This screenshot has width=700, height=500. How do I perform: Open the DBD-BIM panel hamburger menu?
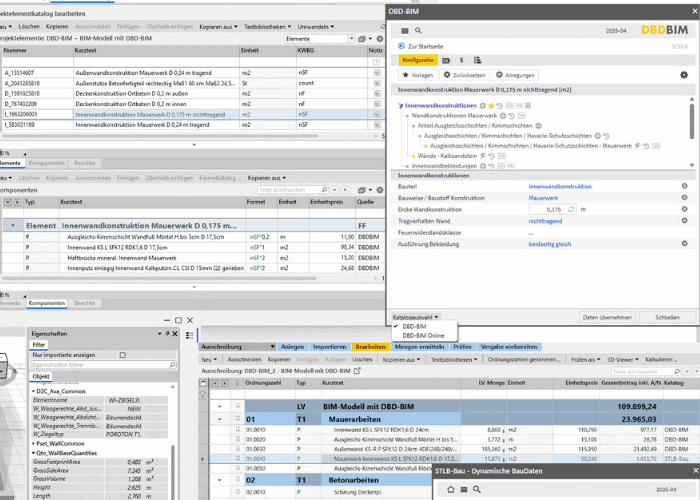[x=404, y=31]
